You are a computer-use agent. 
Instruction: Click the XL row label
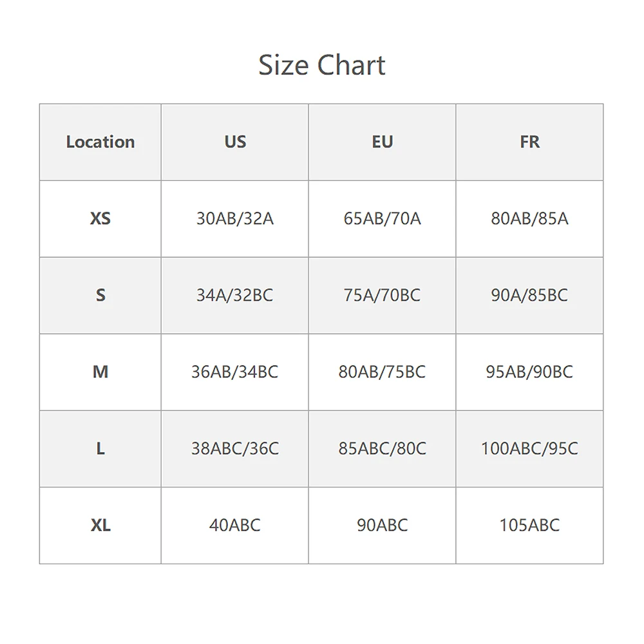click(100, 525)
